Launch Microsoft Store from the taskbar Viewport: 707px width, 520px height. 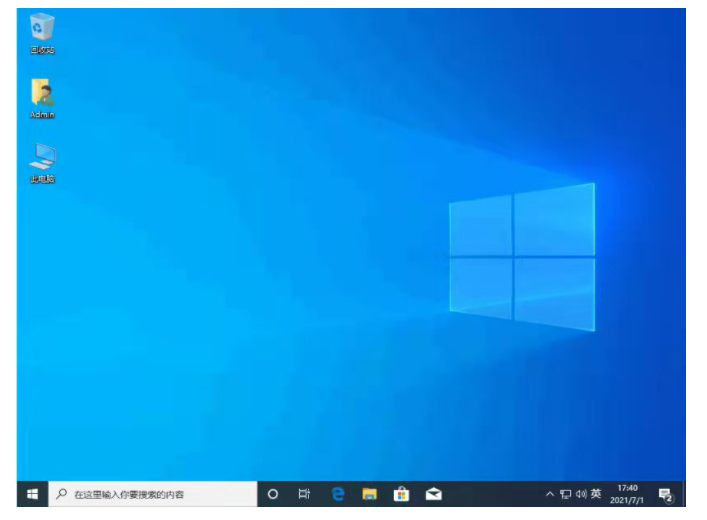coord(401,494)
